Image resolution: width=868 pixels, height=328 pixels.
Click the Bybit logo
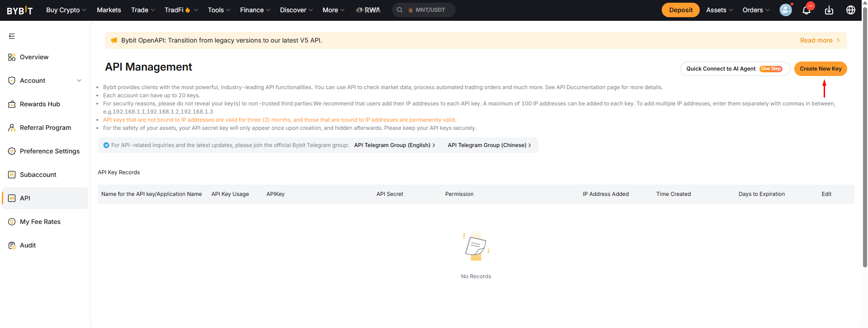pyautogui.click(x=20, y=10)
